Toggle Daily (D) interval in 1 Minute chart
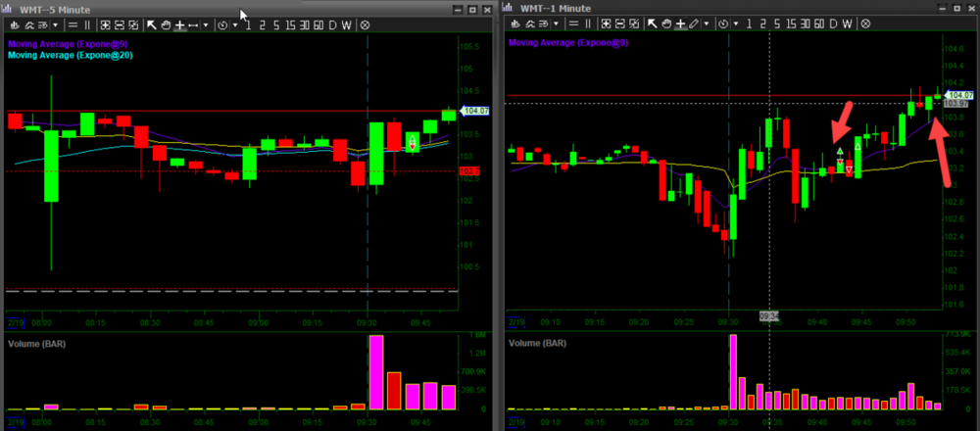Viewport: 980px width, 431px height. [832, 24]
